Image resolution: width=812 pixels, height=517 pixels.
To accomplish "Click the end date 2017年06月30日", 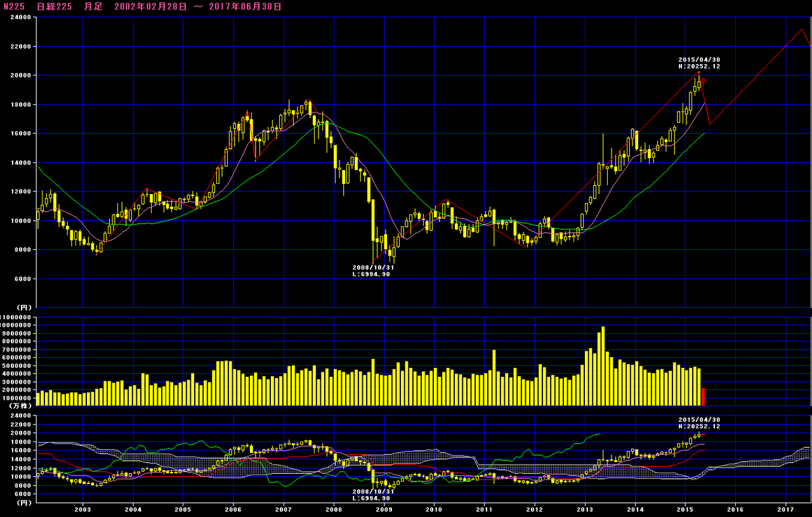I will [x=246, y=6].
